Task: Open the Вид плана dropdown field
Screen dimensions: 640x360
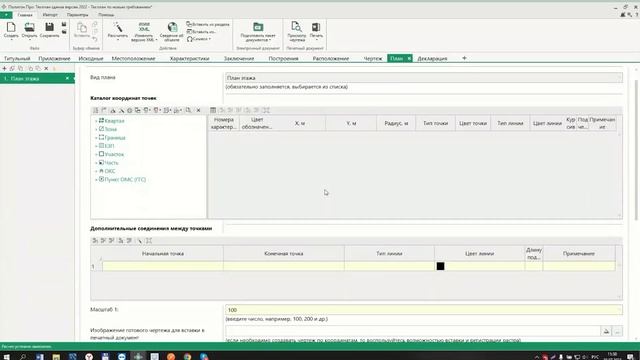Action: tap(424, 78)
